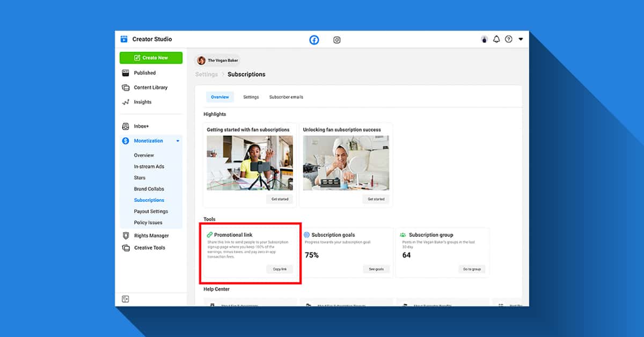Open the Published section
The width and height of the screenshot is (644, 337).
point(145,73)
